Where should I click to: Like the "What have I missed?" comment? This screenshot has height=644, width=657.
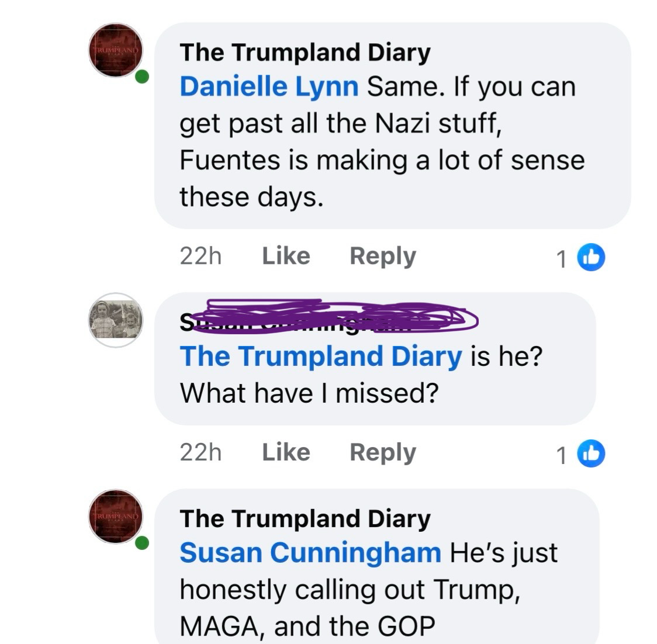286,452
